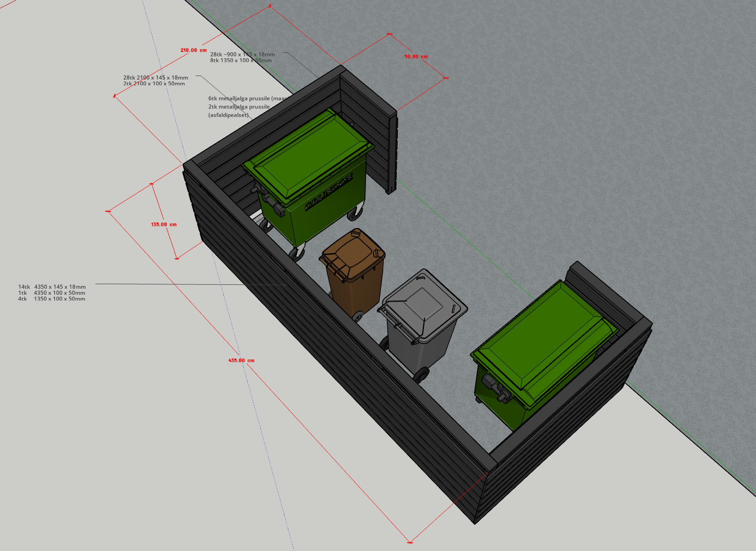Click the '14tk 4350 x 145 x 18mm' note
The width and height of the screenshot is (756, 551).
52,287
